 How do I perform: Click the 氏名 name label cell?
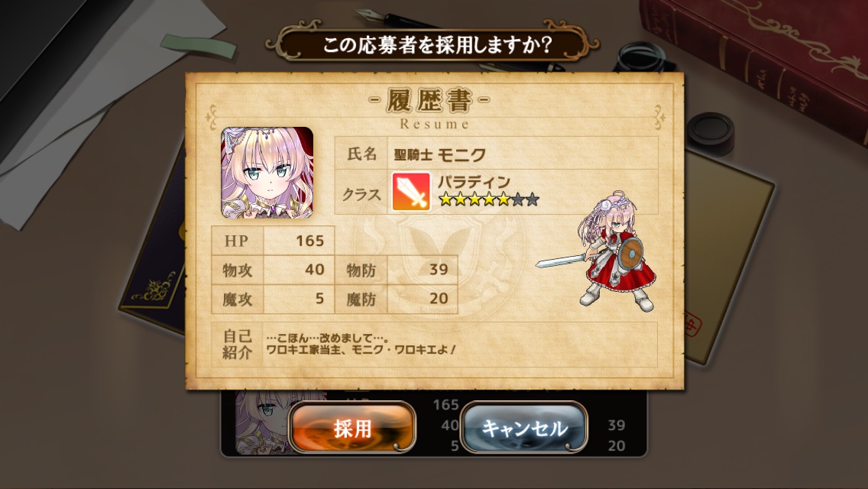(361, 154)
